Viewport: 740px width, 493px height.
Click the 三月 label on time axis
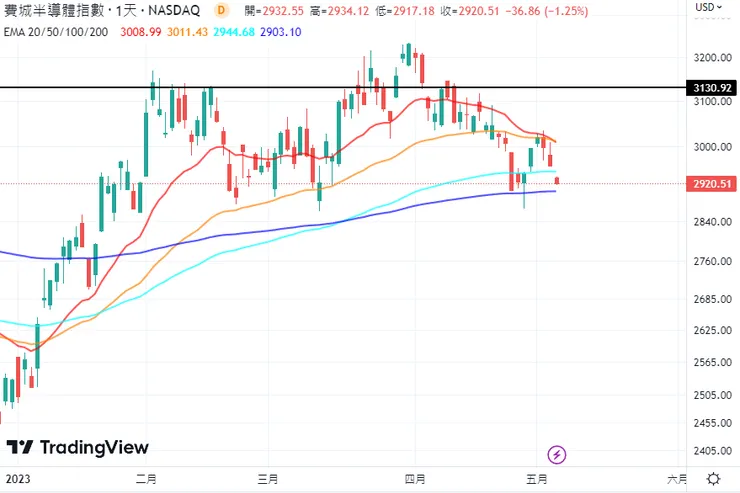[268, 479]
